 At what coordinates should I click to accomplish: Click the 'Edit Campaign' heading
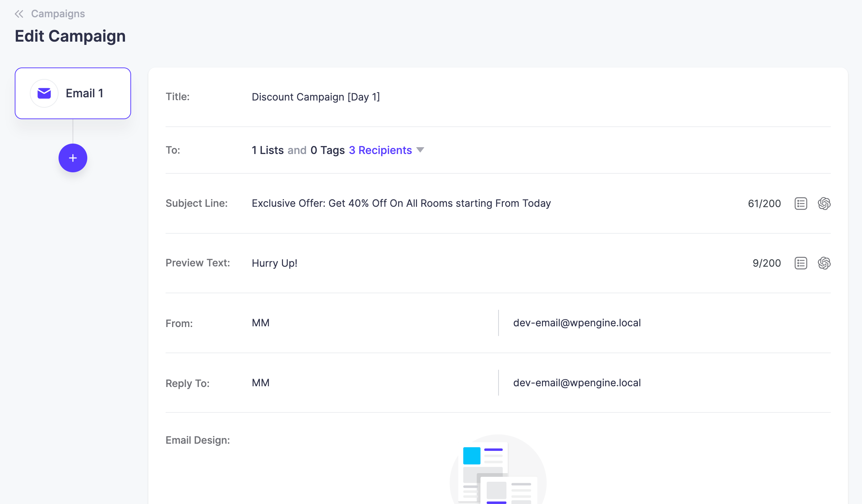[70, 36]
